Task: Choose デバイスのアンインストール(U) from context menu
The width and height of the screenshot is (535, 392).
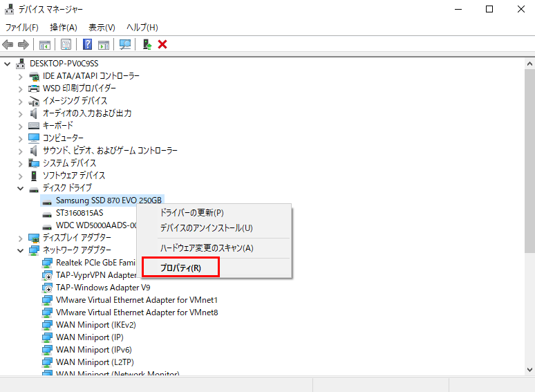Action: click(214, 228)
